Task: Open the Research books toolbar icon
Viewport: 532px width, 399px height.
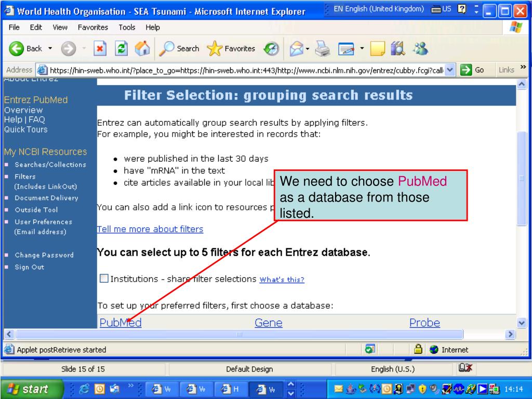Action: tap(398, 48)
